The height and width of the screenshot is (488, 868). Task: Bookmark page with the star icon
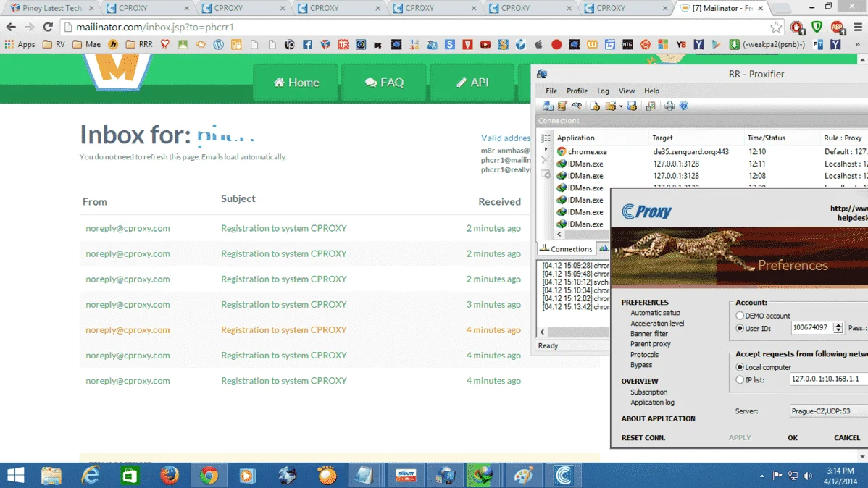tap(776, 27)
